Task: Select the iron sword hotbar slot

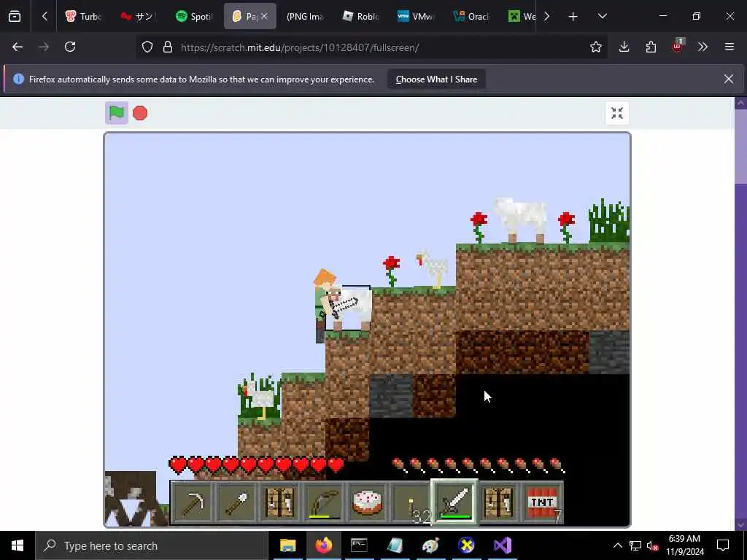Action: pyautogui.click(x=454, y=502)
